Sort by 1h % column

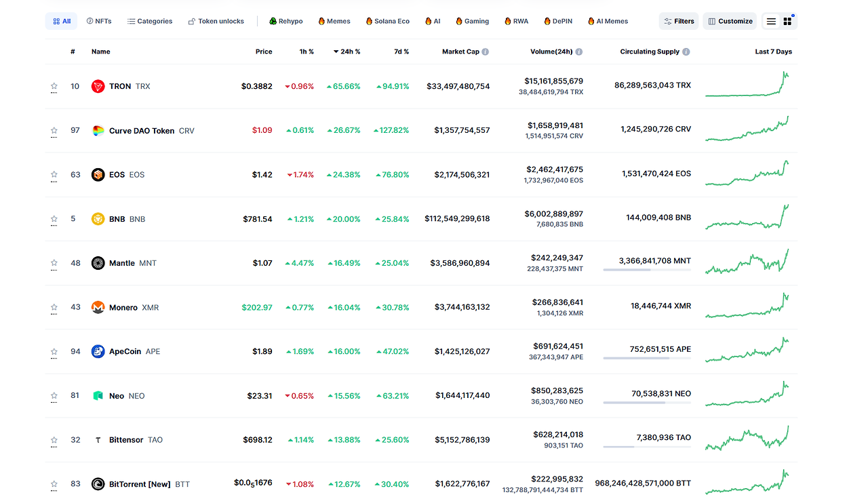(307, 52)
